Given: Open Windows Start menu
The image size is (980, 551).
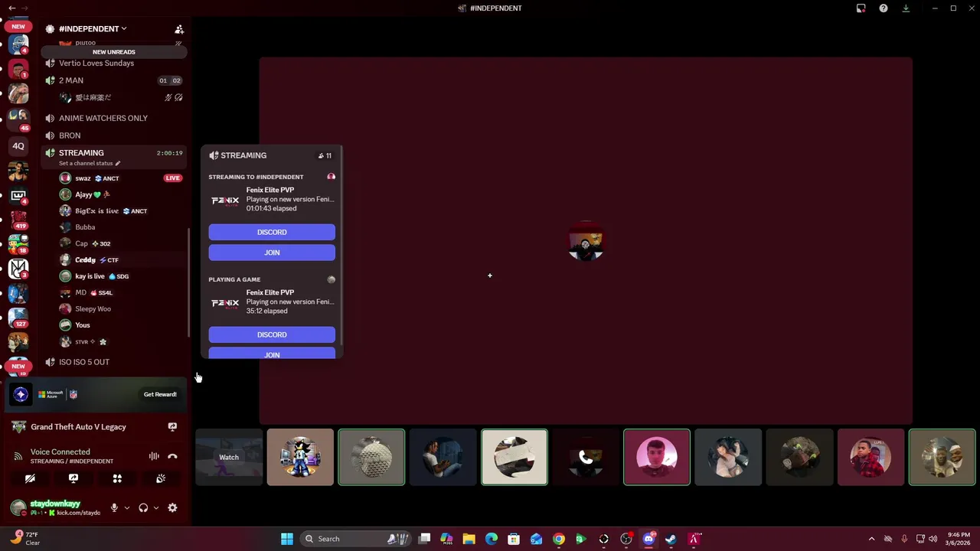Looking at the screenshot, I should 287,539.
